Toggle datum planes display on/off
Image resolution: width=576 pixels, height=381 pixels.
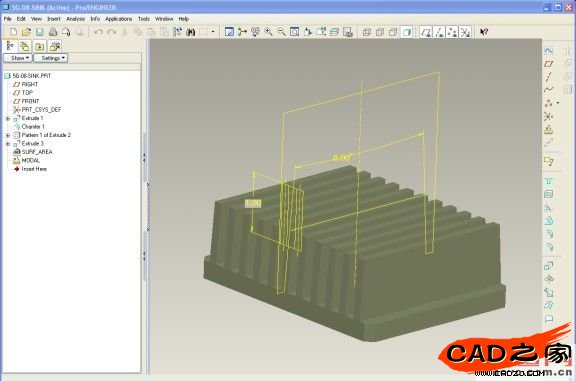pos(426,32)
